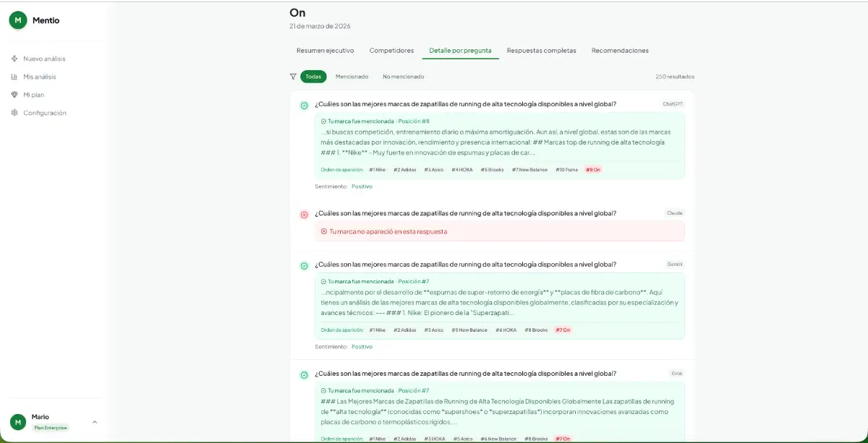This screenshot has height=443, width=868.
Task: Open the question text in the Grok card
Action: coord(465,374)
